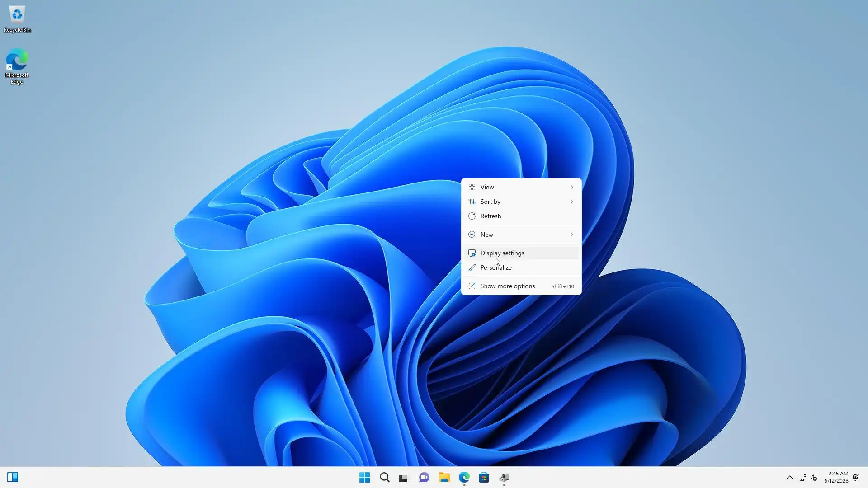The width and height of the screenshot is (868, 488).
Task: Open Task View from taskbar
Action: click(x=404, y=477)
